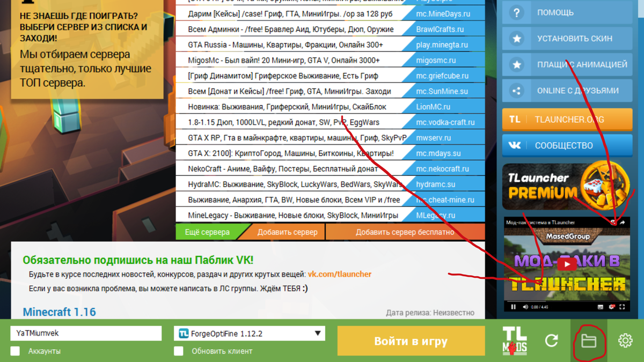Click the question mark Помощь icon
The image size is (644, 362).
[x=516, y=12]
